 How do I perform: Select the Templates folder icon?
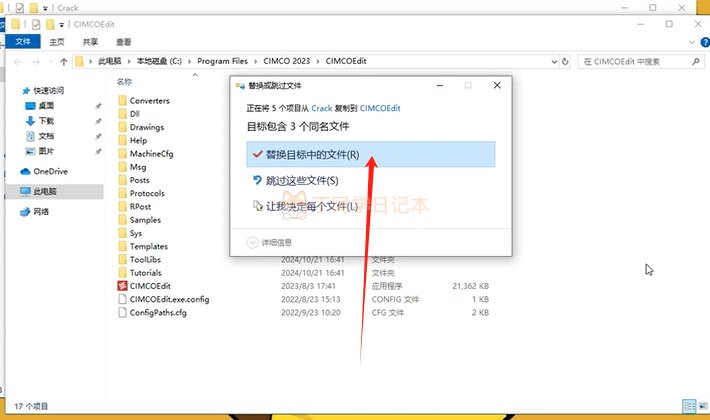tap(122, 246)
